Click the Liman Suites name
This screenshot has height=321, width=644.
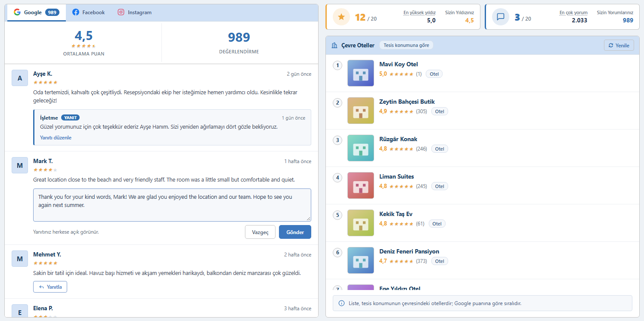click(396, 177)
